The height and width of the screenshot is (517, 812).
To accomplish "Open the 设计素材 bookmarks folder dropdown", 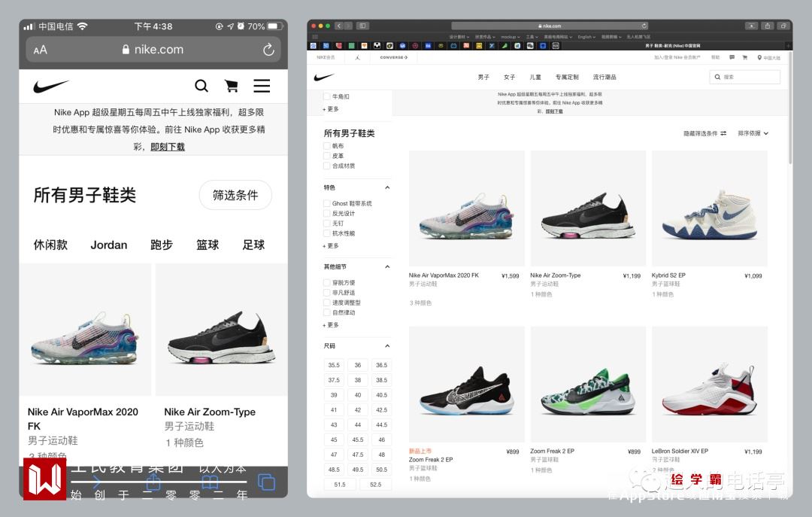I will tap(459, 38).
